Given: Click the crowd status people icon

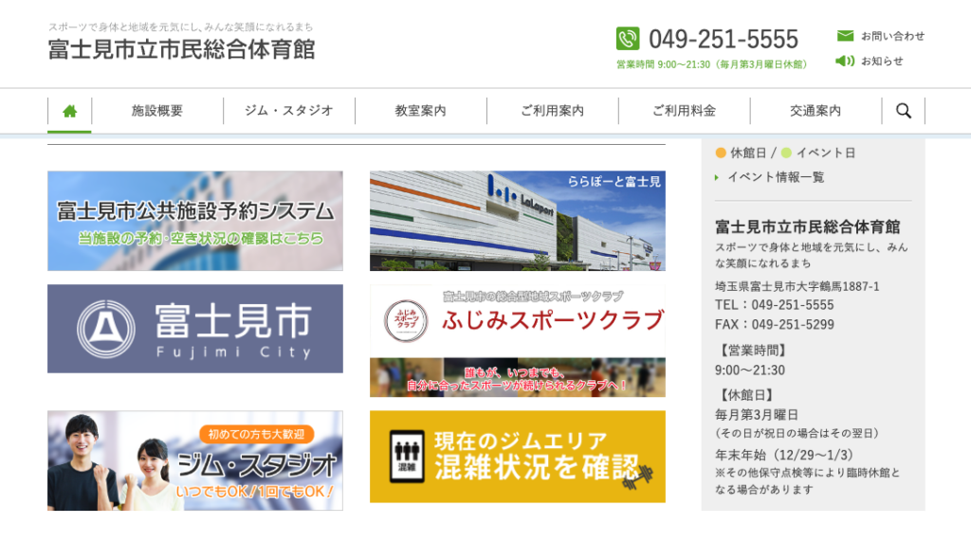Looking at the screenshot, I should (x=408, y=456).
